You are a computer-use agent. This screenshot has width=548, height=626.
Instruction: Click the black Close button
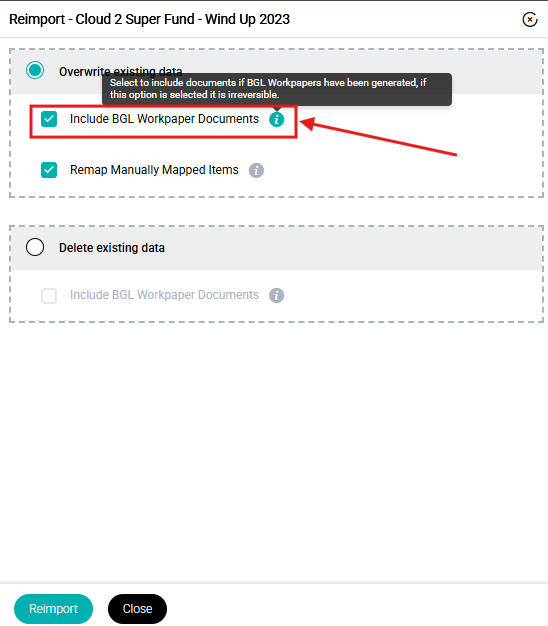[x=137, y=609]
